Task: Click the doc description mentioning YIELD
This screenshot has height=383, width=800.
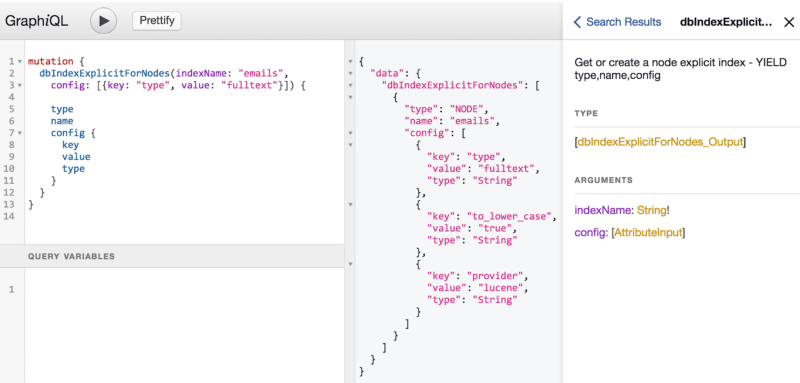Action: tap(681, 69)
